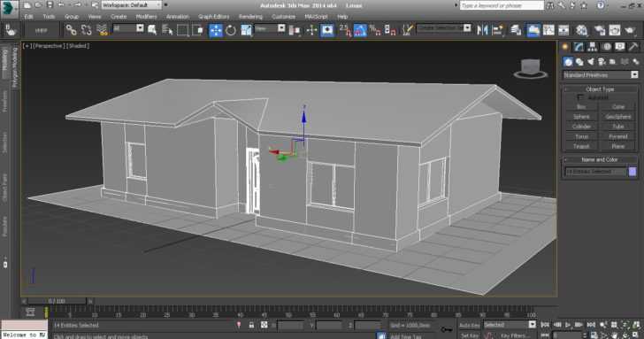Image resolution: width=644 pixels, height=339 pixels.
Task: Select the Select and Move tool
Action: tap(216, 30)
